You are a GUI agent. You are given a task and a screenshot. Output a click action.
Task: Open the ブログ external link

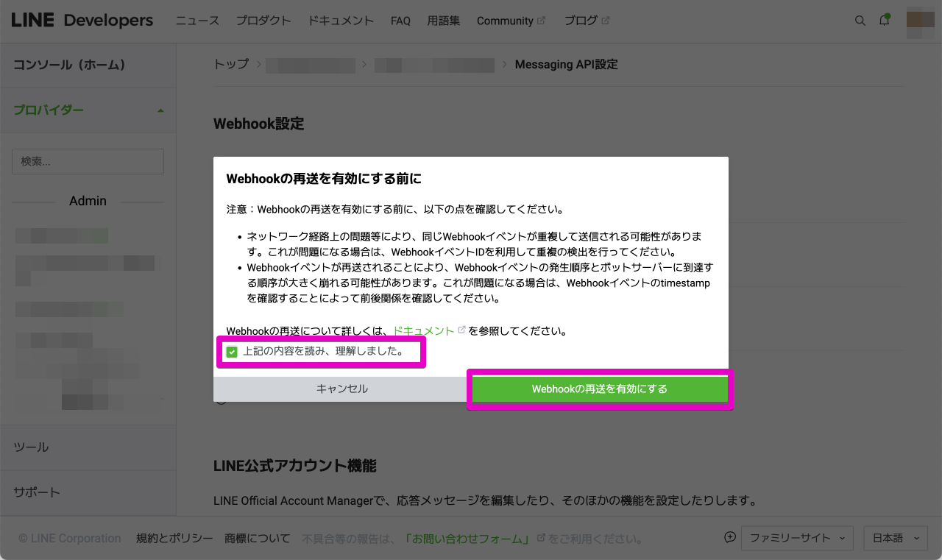pyautogui.click(x=587, y=21)
